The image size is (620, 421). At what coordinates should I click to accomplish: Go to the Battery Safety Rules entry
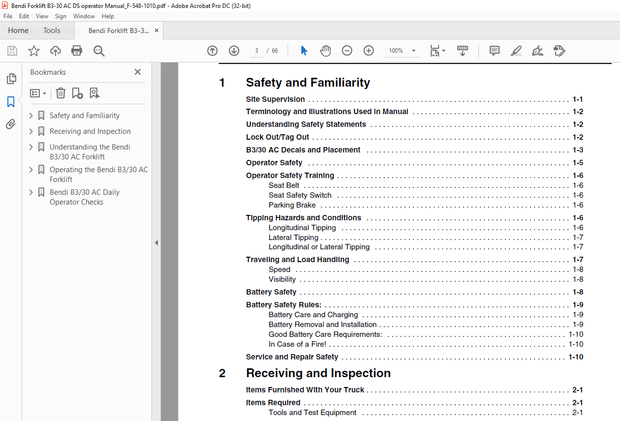pos(284,305)
